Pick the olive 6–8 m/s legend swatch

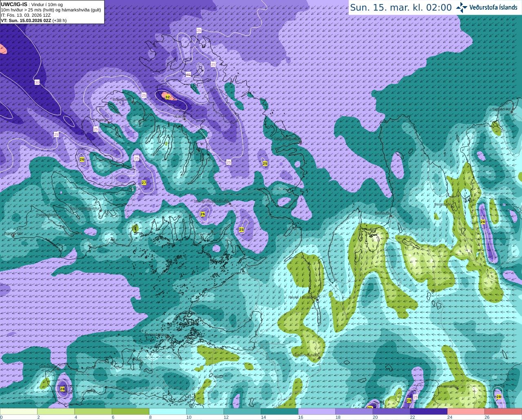(130, 411)
